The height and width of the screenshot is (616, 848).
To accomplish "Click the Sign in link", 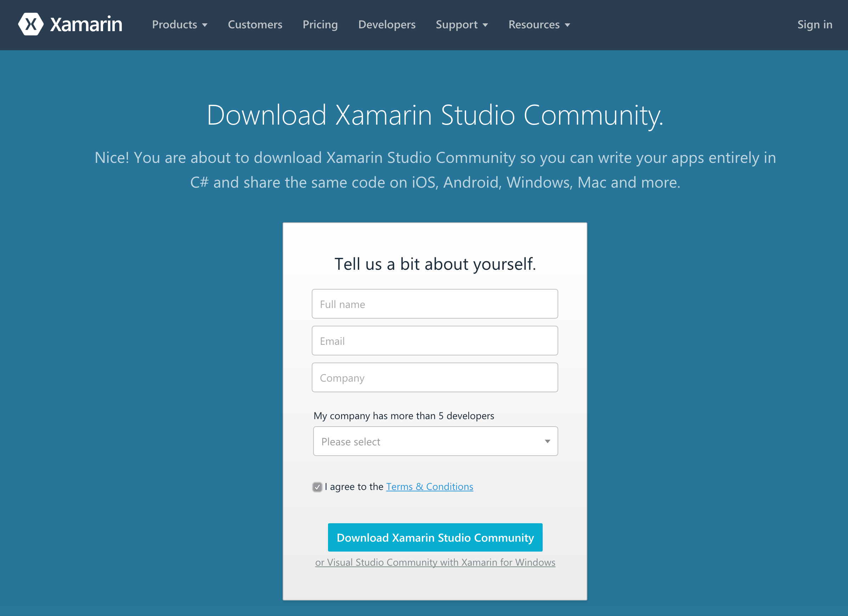I will pyautogui.click(x=814, y=25).
